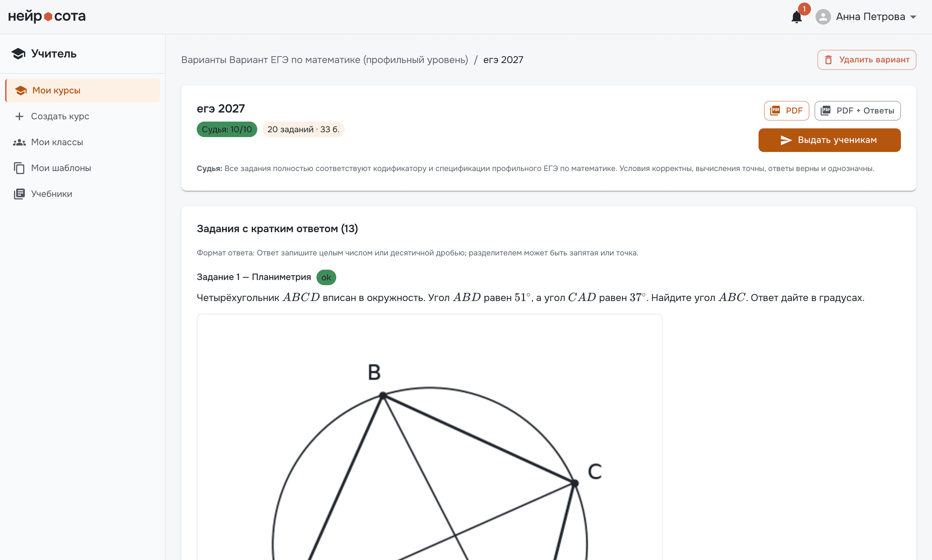The height and width of the screenshot is (560, 932).
Task: Click the ok status badge on Задание 1
Action: pos(326,277)
